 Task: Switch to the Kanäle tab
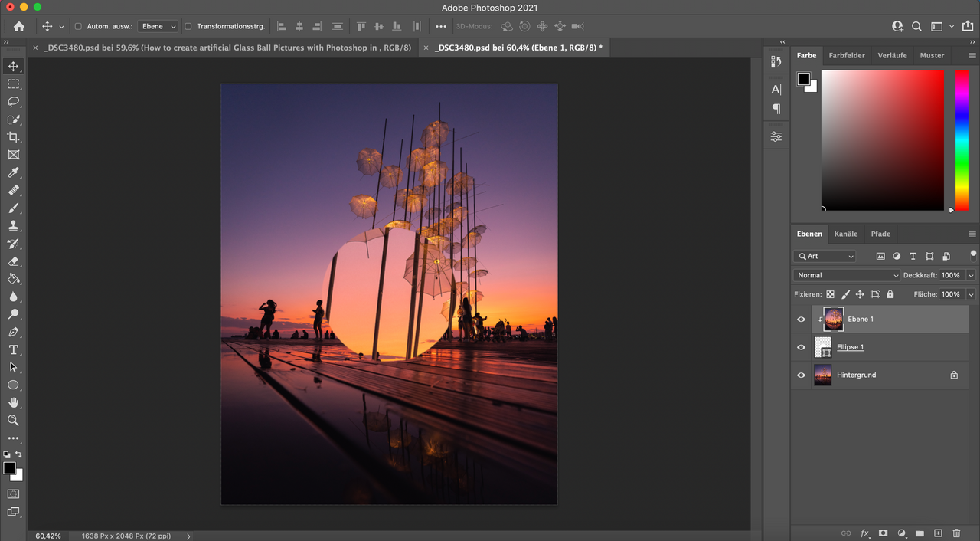(x=846, y=234)
